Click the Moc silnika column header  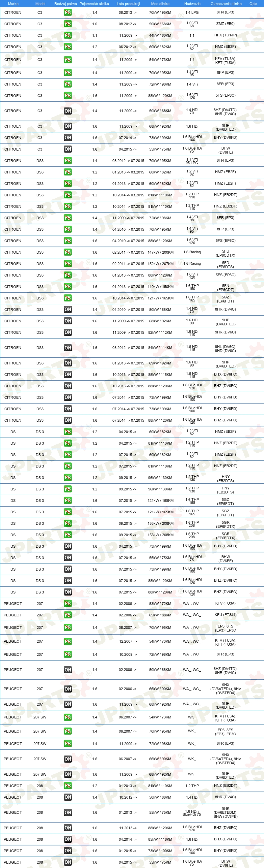160,4
